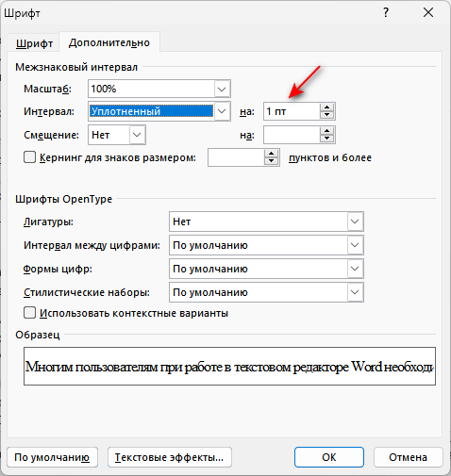Click the Смещение amount input field
This screenshot has height=476, width=451.
292,135
